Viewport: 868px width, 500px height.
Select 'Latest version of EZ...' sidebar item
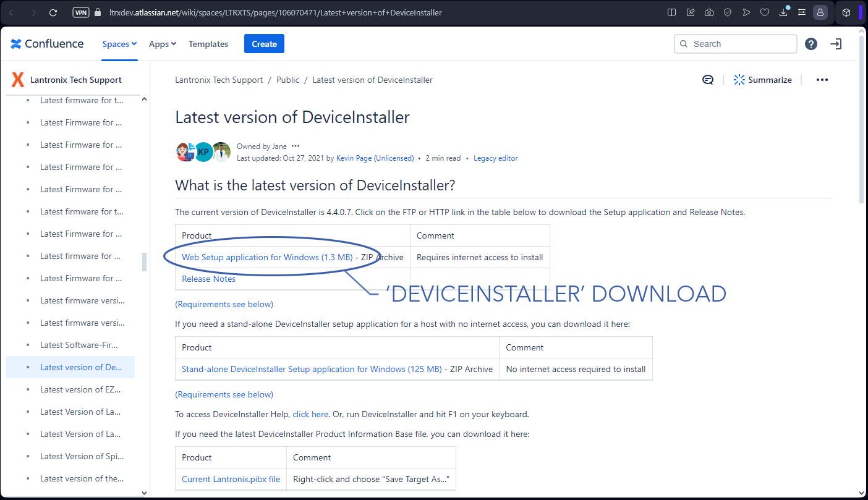tap(80, 389)
